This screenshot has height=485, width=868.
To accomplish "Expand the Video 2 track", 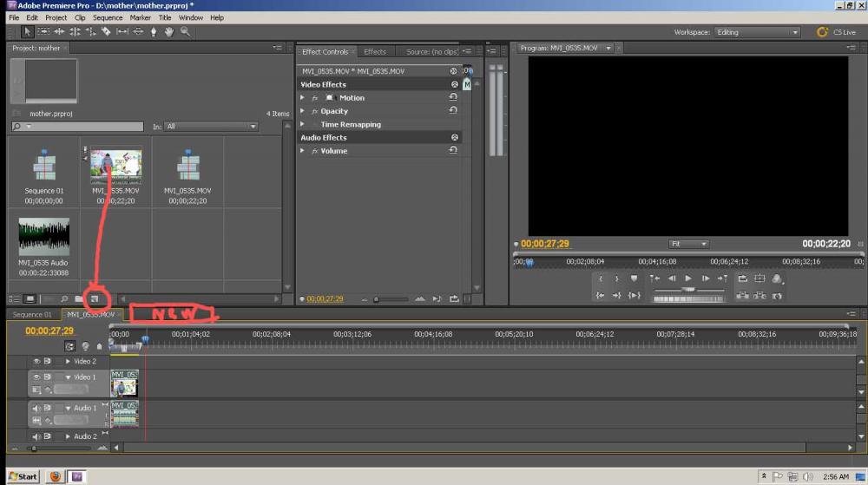I will point(68,361).
